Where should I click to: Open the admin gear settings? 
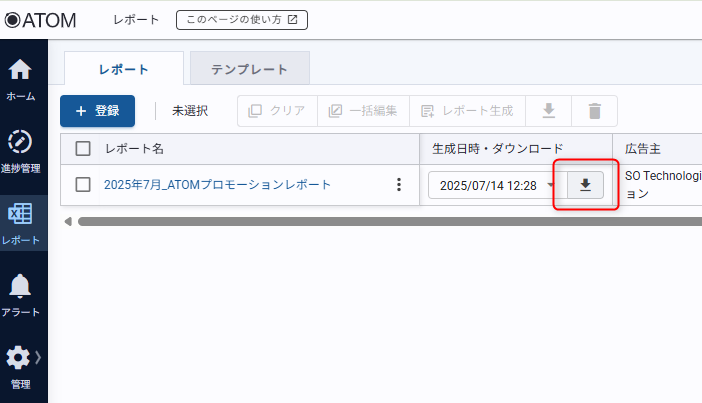[x=19, y=366]
